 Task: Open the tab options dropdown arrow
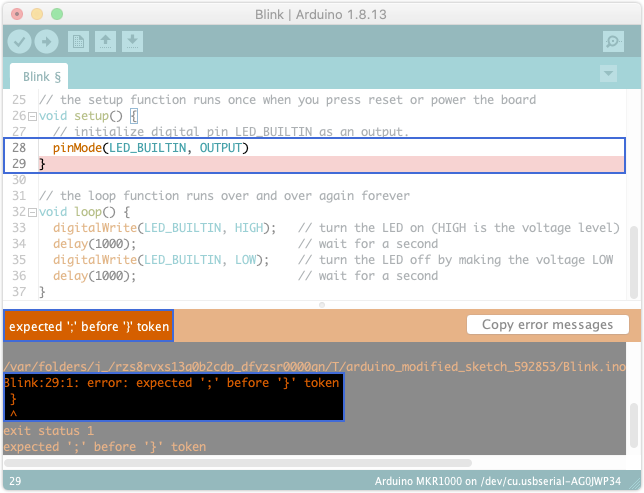pyautogui.click(x=608, y=74)
